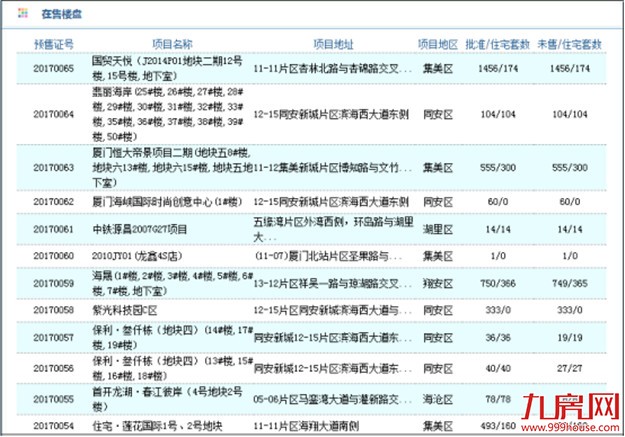Open project 厦门海峡国际时尚创意中心 (1#楼)
The height and width of the screenshot is (437, 625).
(x=167, y=202)
